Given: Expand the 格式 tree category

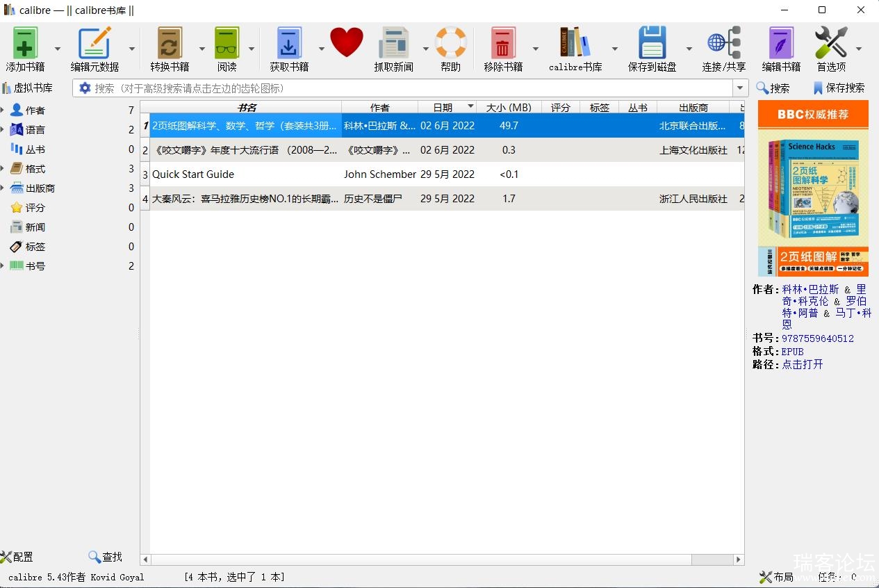Looking at the screenshot, I should coord(3,169).
